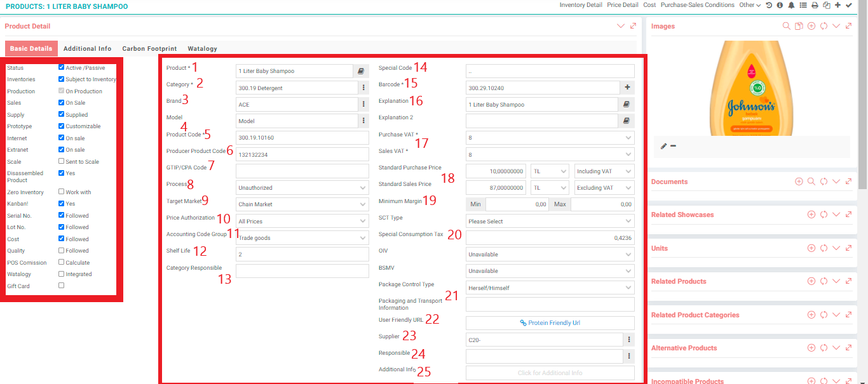Expand the Other menu in top bar
Viewport: 868px width, 384px height.
750,5
